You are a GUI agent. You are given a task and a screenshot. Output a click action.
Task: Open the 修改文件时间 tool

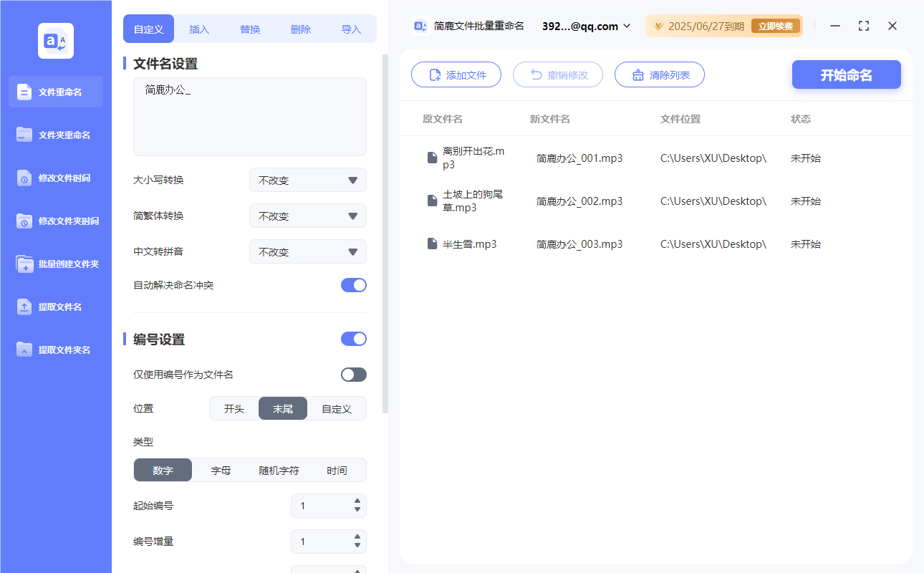coord(55,178)
